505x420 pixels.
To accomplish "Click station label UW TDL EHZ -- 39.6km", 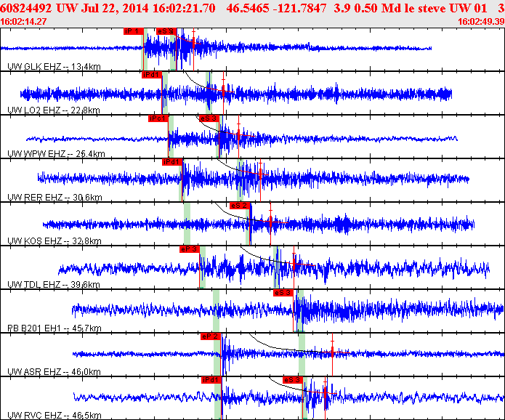I will [x=54, y=285].
